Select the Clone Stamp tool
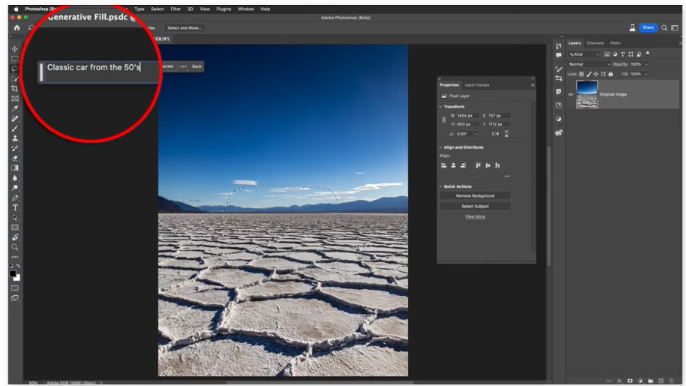 15,138
